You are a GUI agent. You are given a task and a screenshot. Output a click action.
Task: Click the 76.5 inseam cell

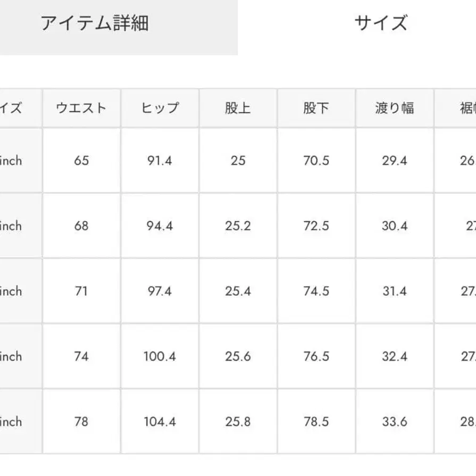[316, 356]
